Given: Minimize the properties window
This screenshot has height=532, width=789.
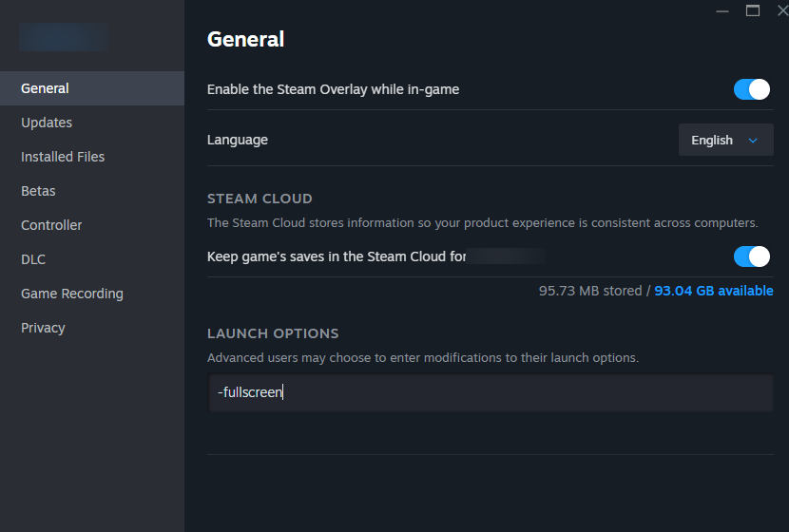Looking at the screenshot, I should pos(724,10).
